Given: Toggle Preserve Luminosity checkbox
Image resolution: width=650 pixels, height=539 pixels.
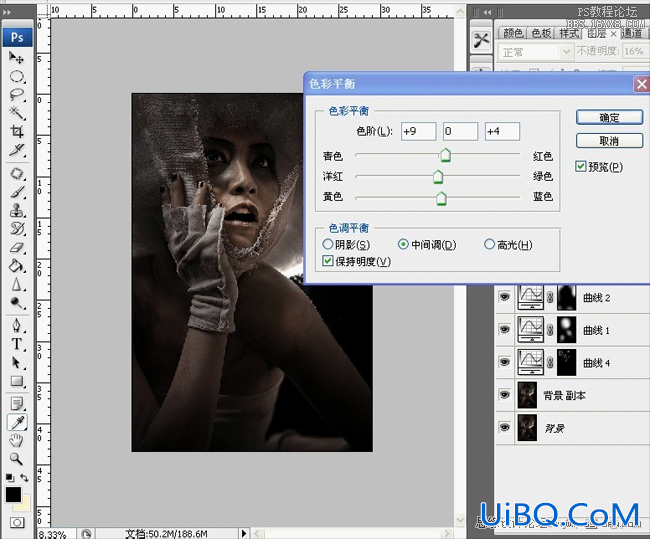Looking at the screenshot, I should coord(327,261).
